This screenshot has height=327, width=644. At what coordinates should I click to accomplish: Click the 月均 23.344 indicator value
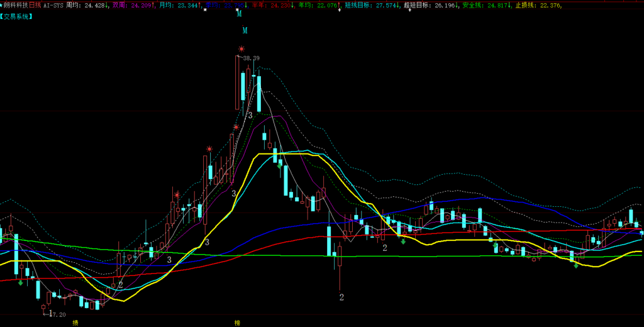click(180, 5)
